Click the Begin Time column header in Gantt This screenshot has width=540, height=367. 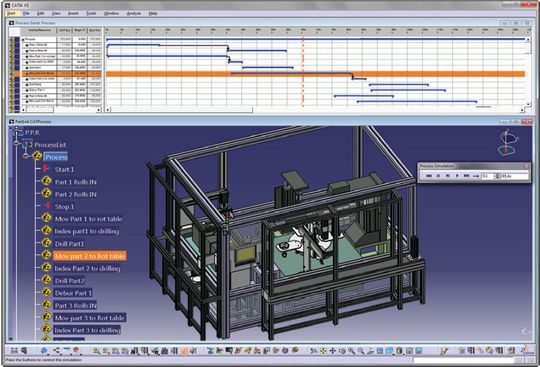tap(80, 31)
